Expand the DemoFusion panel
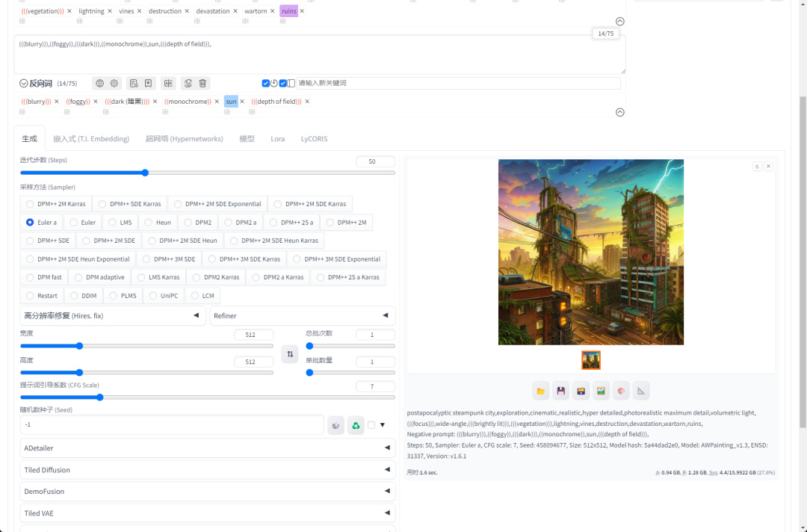807x532 pixels. pos(208,492)
